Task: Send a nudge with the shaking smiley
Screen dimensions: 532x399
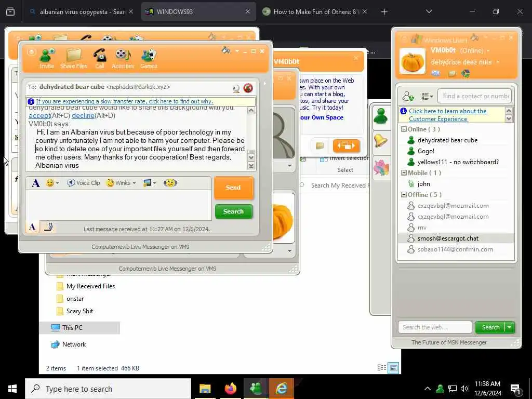Action: pyautogui.click(x=170, y=183)
